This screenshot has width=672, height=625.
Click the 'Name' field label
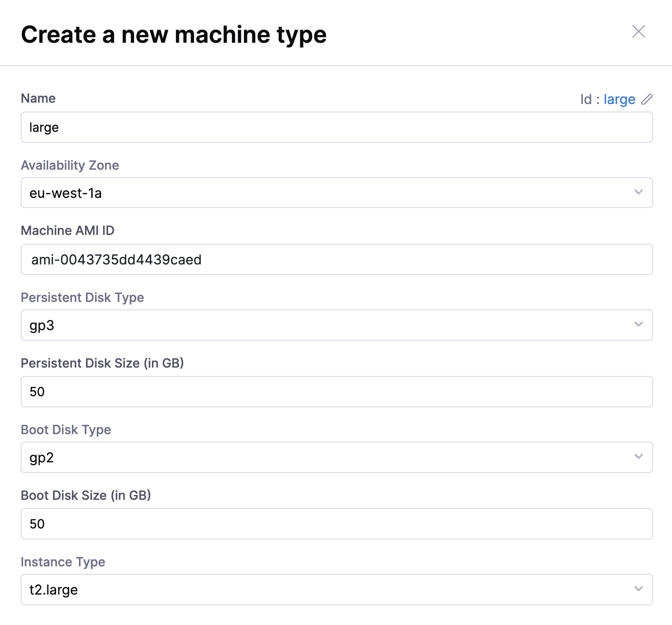pos(38,98)
